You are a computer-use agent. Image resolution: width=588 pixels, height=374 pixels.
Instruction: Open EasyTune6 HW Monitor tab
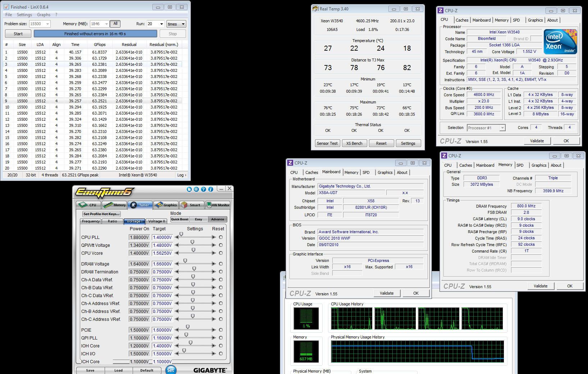click(x=218, y=205)
